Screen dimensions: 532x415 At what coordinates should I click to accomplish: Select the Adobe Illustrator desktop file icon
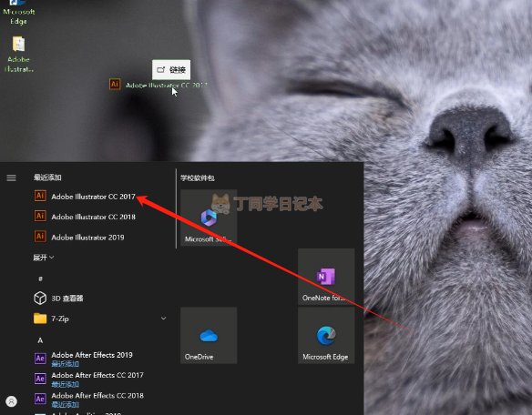click(x=18, y=55)
